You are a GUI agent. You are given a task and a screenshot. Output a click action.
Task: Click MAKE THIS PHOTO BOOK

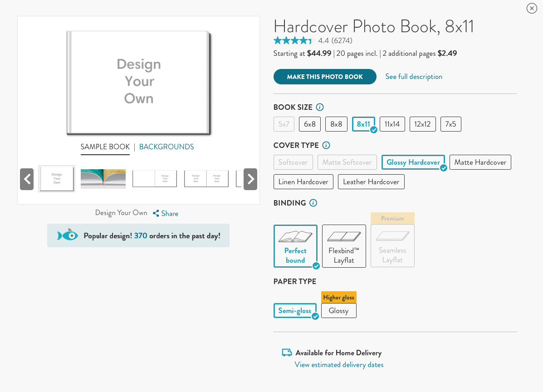tap(324, 76)
